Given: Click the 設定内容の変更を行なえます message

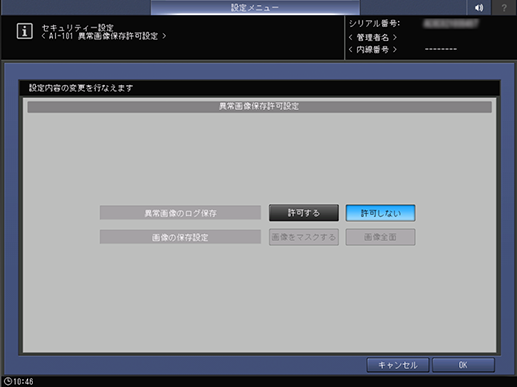Looking at the screenshot, I should [x=81, y=88].
